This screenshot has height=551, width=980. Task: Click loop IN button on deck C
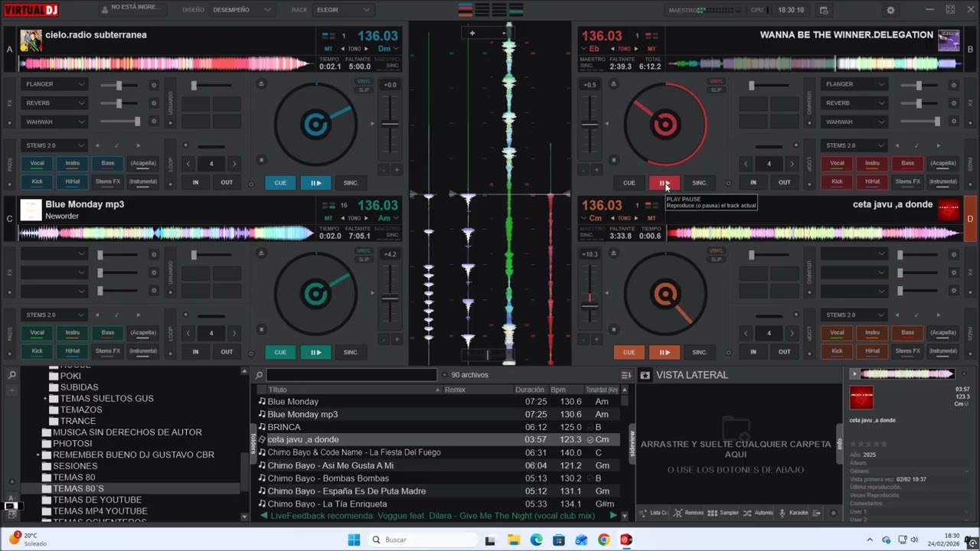click(x=195, y=352)
